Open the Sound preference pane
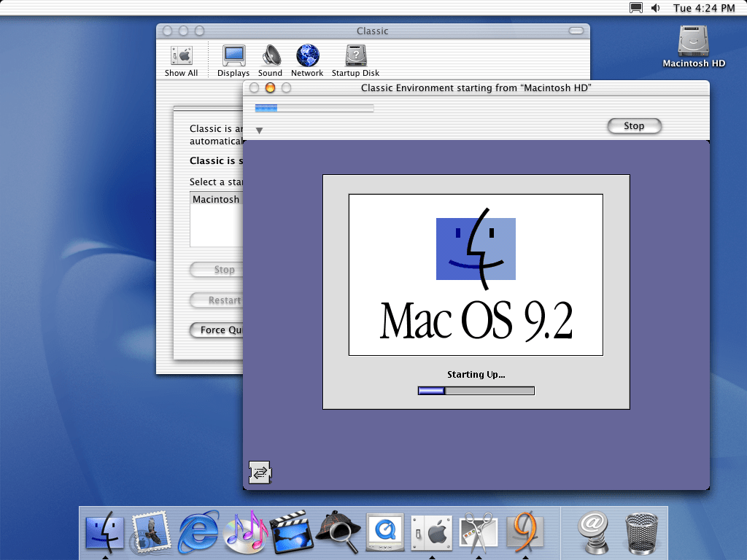Viewport: 747px width, 560px height. pyautogui.click(x=271, y=61)
